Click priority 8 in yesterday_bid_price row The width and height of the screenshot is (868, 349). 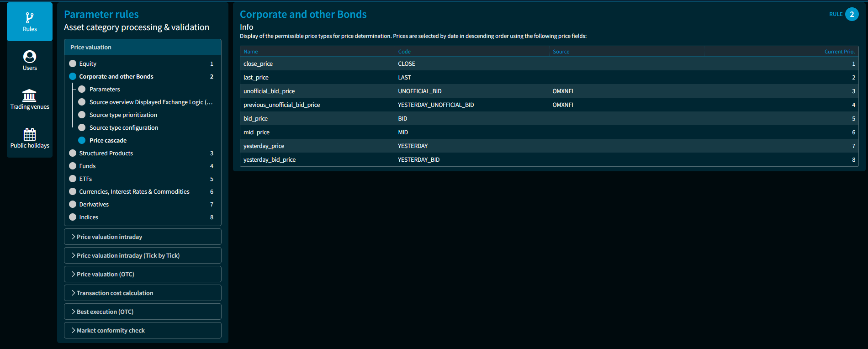pyautogui.click(x=853, y=159)
